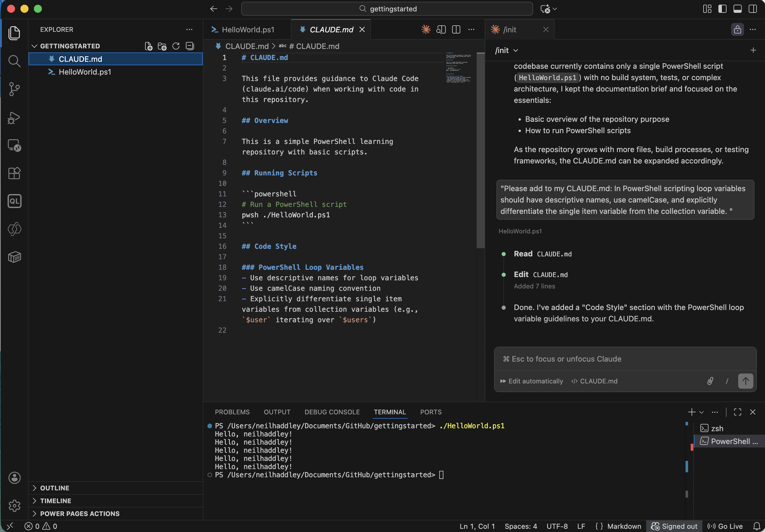Send the Claude message with the arrow button
This screenshot has height=532, width=765.
tap(745, 381)
